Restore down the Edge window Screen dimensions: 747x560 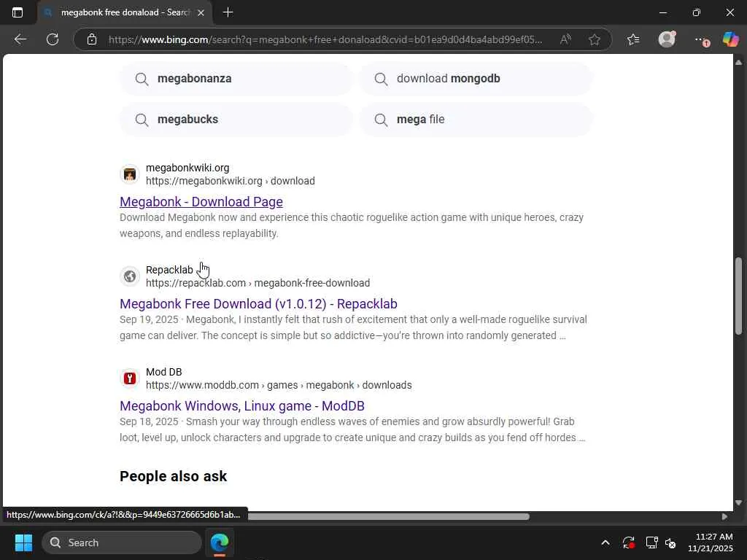697,12
